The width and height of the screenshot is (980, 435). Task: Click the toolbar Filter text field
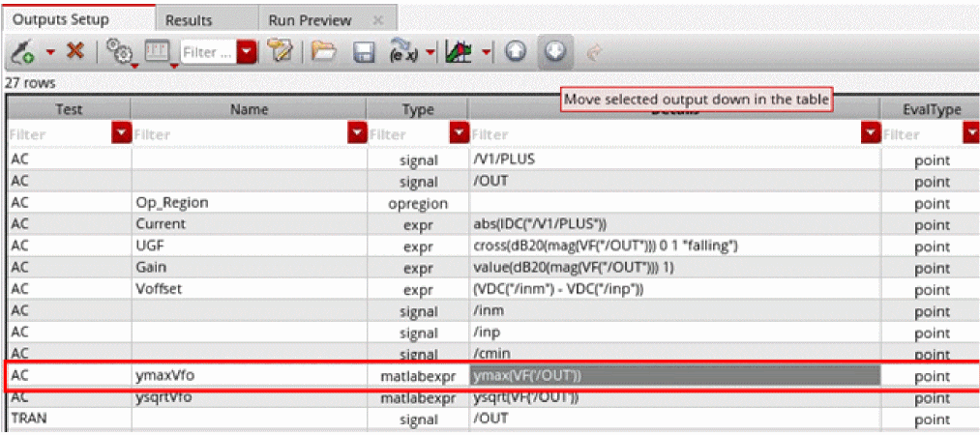(209, 52)
